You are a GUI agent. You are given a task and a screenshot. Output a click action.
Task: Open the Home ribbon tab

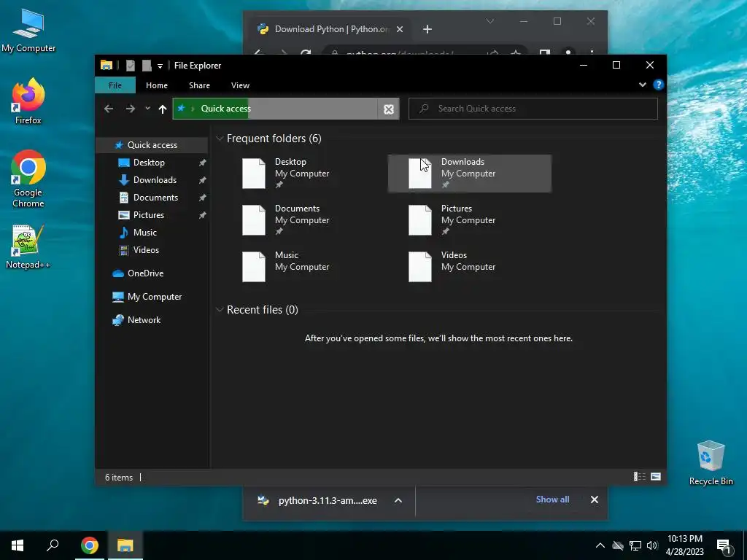tap(157, 85)
